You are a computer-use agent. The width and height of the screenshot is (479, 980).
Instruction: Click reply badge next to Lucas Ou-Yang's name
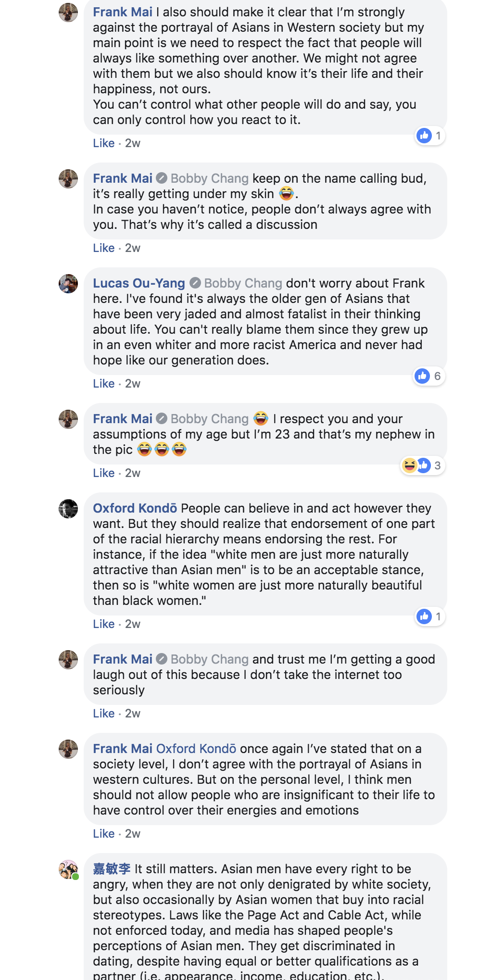195,283
